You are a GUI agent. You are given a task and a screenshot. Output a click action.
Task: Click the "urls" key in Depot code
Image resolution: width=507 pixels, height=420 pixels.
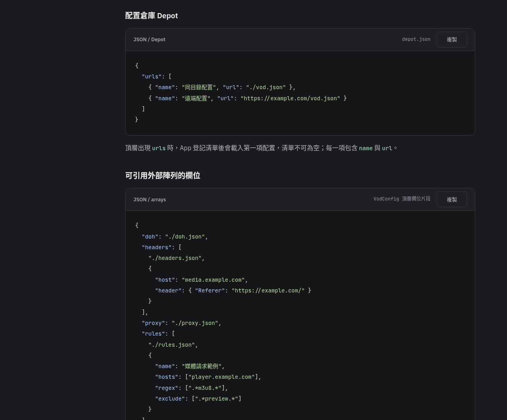point(152,76)
